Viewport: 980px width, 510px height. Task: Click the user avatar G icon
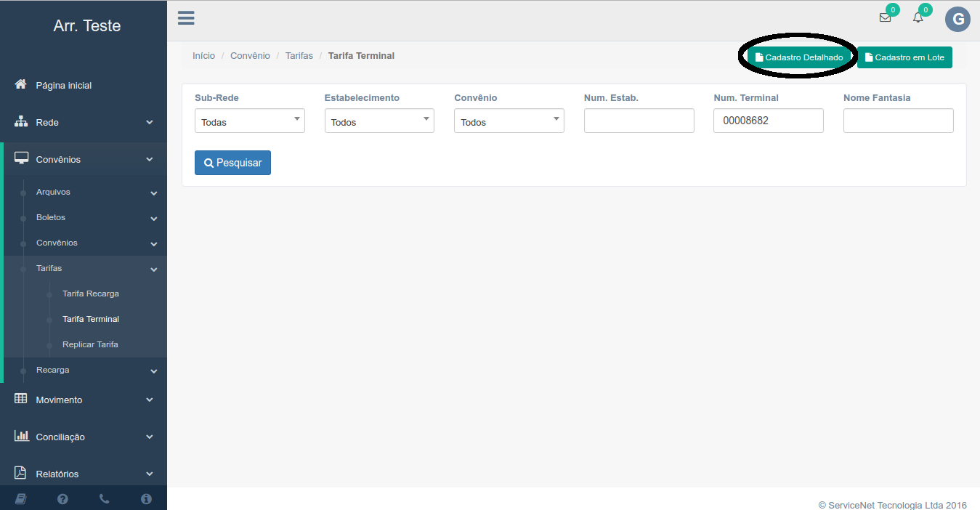[957, 19]
